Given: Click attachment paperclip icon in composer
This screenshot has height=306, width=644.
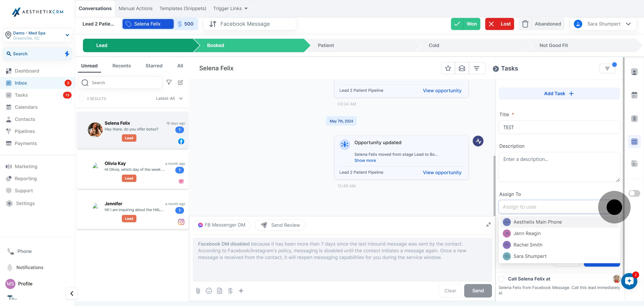Looking at the screenshot, I should pos(198,291).
